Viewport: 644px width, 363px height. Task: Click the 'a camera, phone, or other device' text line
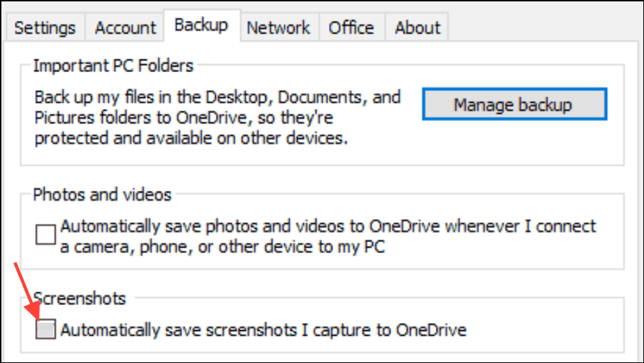(222, 247)
